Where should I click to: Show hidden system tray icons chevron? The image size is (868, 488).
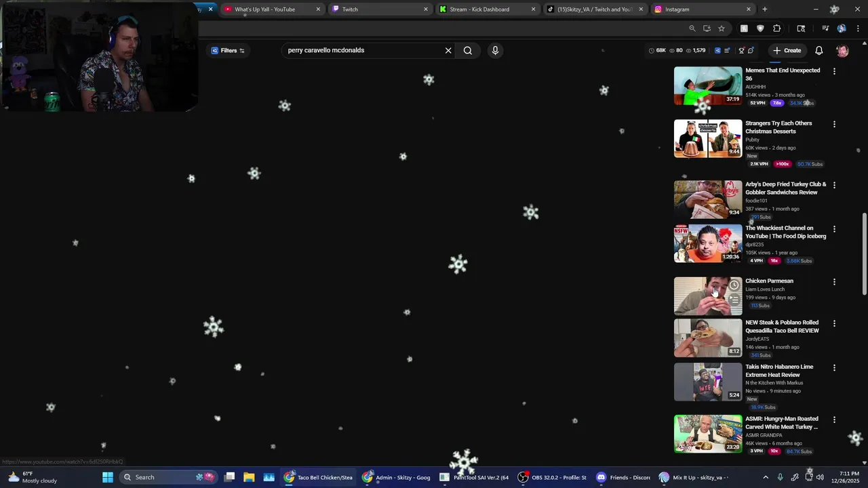766,477
